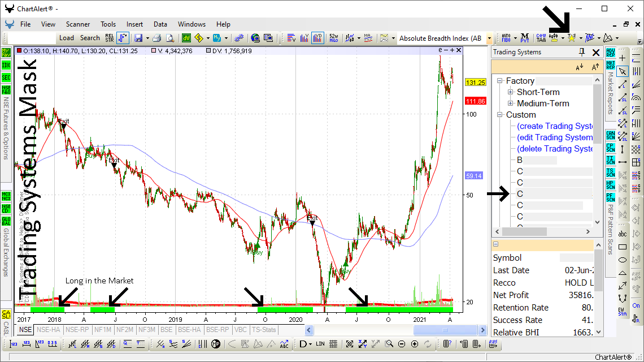Collapse the Factory tree node
This screenshot has width=644, height=362.
pyautogui.click(x=499, y=81)
